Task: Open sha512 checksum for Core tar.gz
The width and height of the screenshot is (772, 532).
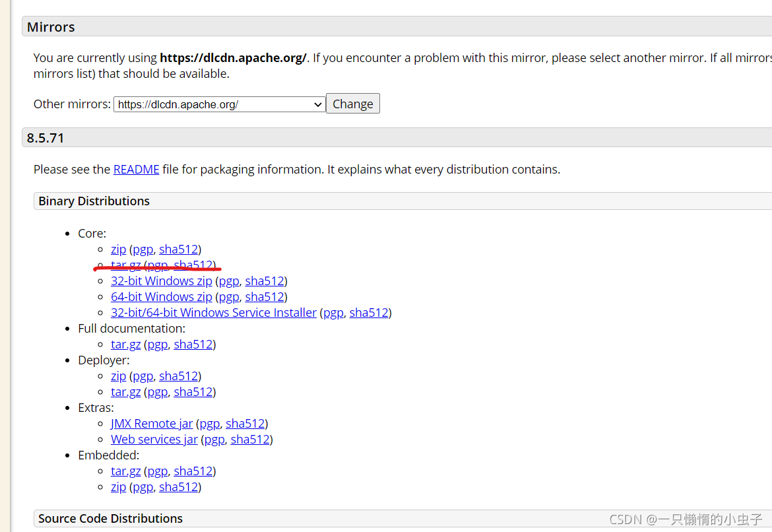Action: pyautogui.click(x=193, y=265)
